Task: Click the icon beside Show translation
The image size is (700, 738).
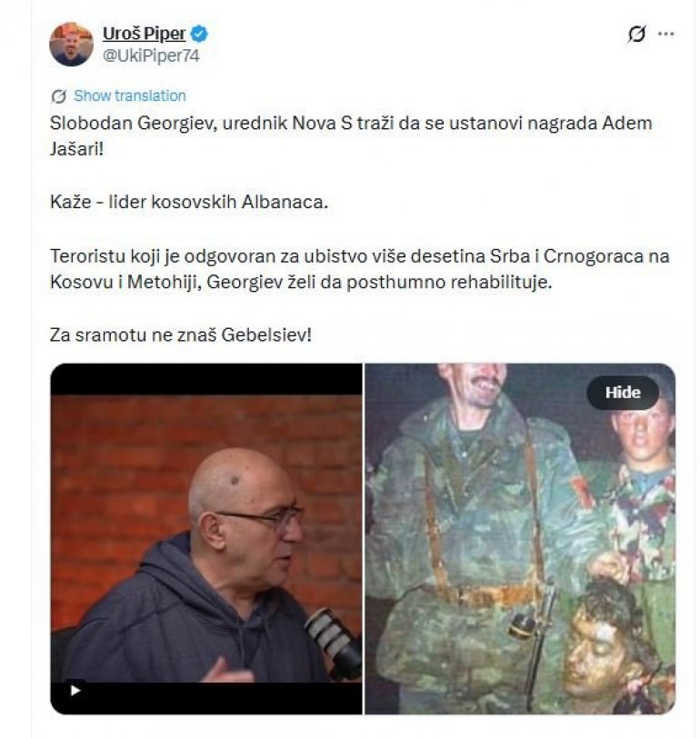Action: 58,96
